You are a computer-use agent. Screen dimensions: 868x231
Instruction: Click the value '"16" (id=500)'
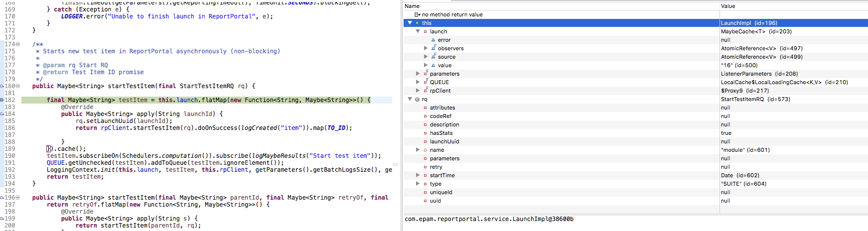(x=739, y=65)
